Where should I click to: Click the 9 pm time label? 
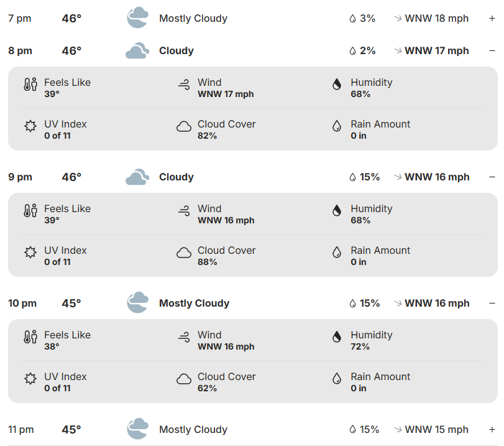tap(20, 177)
